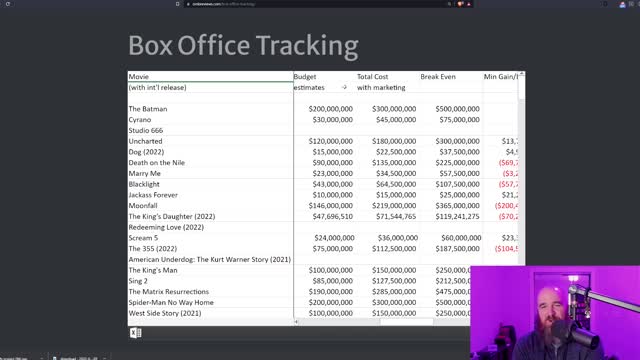The image size is (640, 360).
Task: Select the 'Cyrano' movie cell
Action: (x=211, y=120)
